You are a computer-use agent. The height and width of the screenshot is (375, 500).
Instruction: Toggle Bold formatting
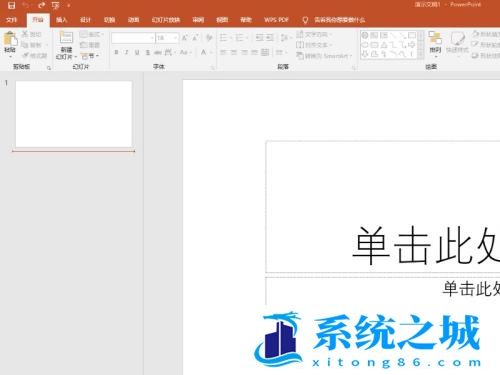point(116,52)
